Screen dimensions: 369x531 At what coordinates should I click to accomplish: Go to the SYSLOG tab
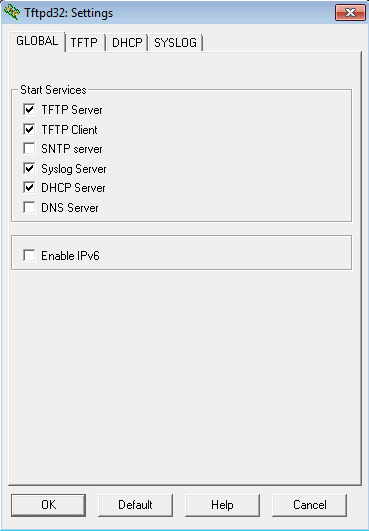[x=175, y=43]
